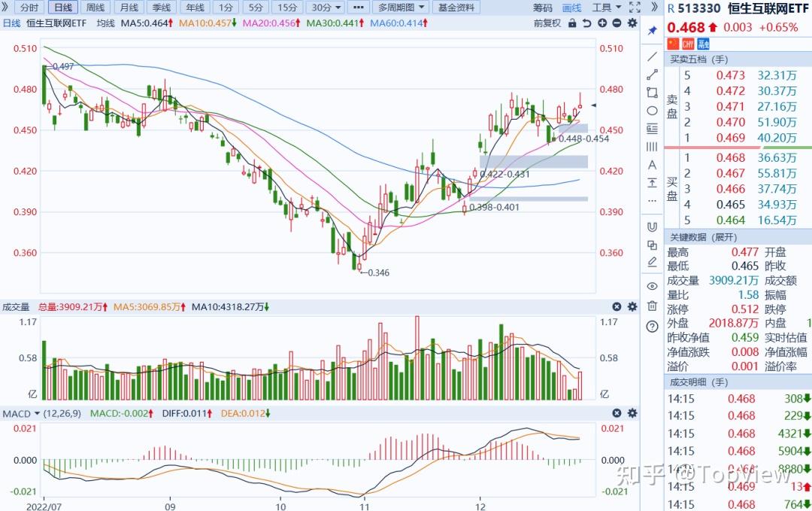
Task: Open drawing tools help question icon
Action: 652,326
